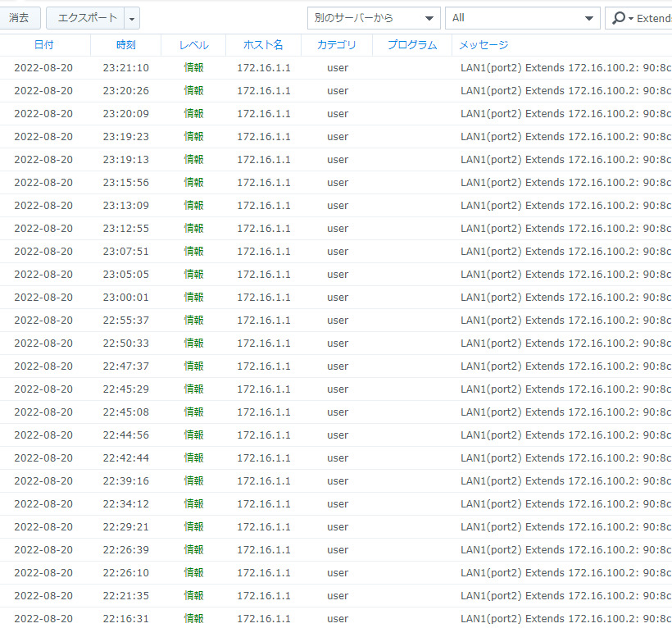The height and width of the screenshot is (628, 672).
Task: Sort by the 時刻 column header
Action: [126, 45]
